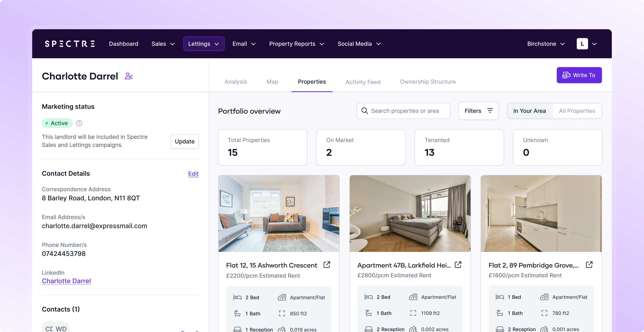
Task: Click floor area icon beside 780 ft2
Action: coord(544,313)
